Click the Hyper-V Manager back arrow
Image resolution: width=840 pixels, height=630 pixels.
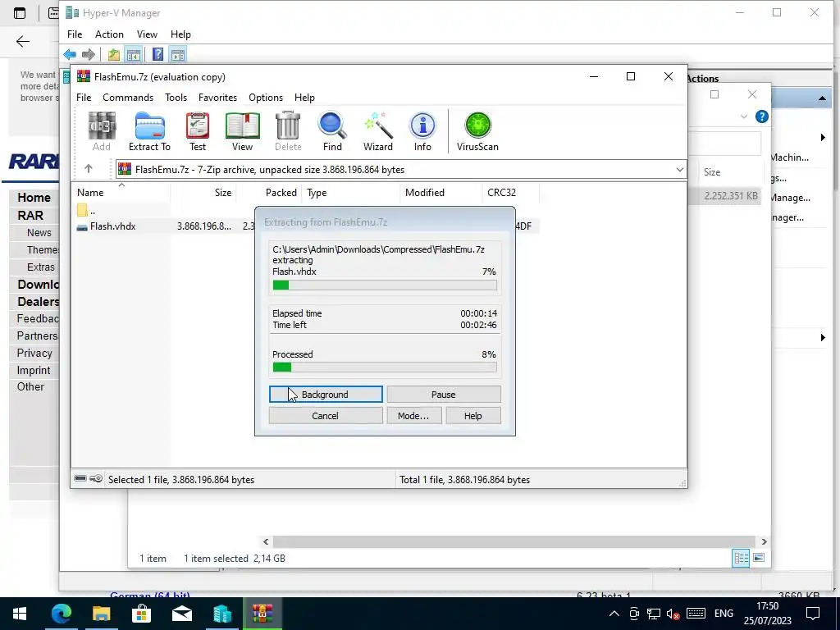tap(70, 54)
